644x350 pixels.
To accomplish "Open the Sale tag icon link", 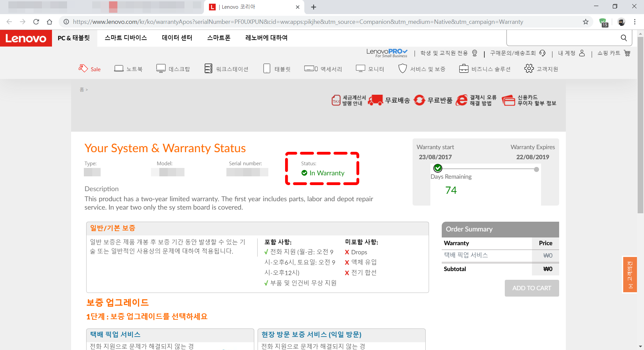I will (x=83, y=68).
